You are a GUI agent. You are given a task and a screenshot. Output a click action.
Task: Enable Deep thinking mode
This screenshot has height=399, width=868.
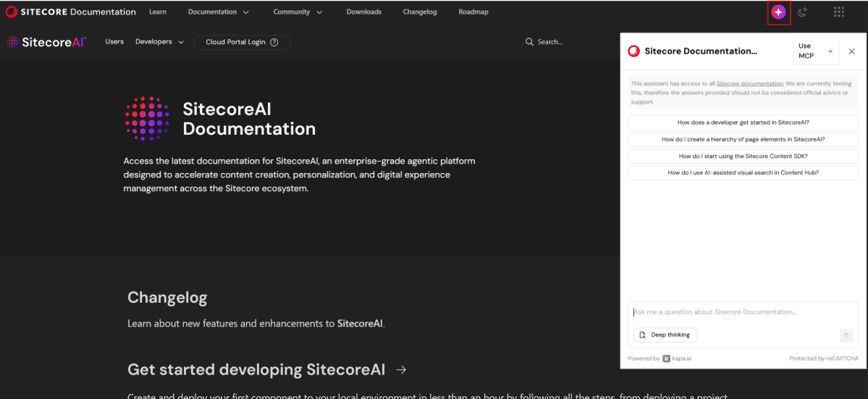pyautogui.click(x=665, y=335)
